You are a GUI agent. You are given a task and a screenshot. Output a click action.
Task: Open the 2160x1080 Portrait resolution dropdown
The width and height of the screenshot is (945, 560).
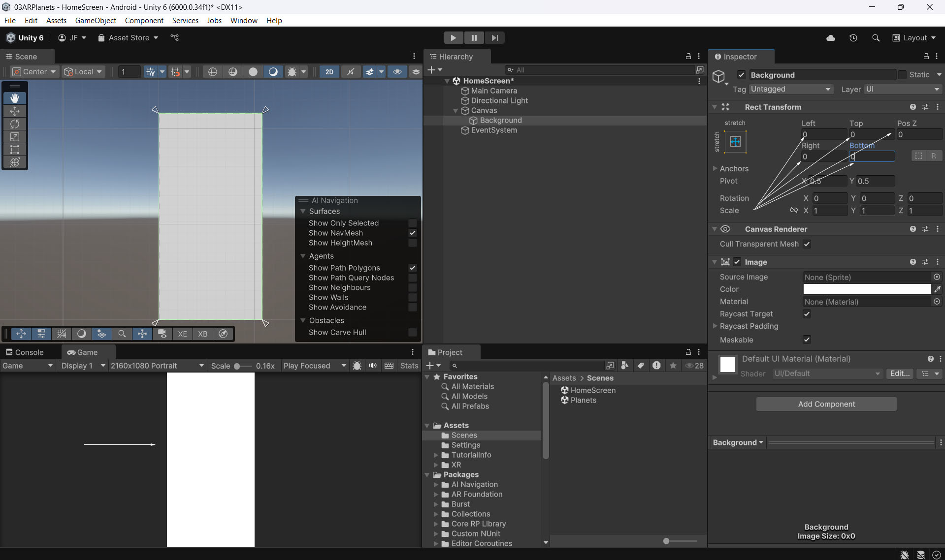157,366
